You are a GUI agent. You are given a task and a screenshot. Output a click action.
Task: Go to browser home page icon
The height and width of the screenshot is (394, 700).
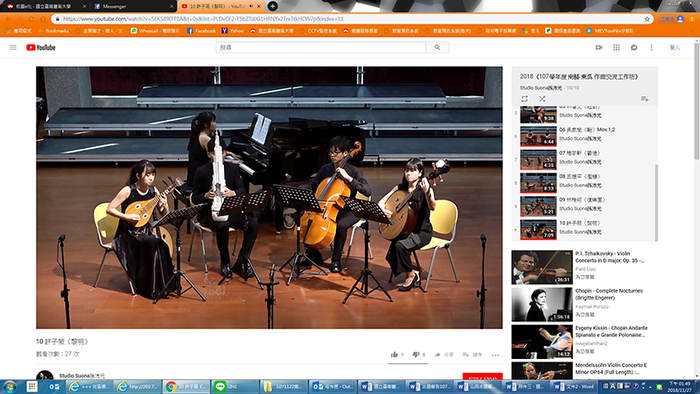pos(43,19)
